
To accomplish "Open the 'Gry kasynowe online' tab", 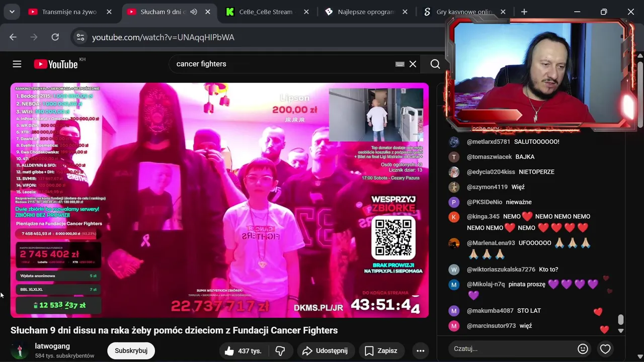I will click(464, 12).
